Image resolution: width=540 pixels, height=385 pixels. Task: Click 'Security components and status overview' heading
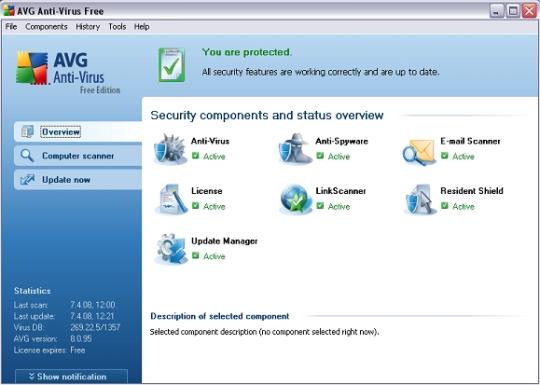point(267,115)
